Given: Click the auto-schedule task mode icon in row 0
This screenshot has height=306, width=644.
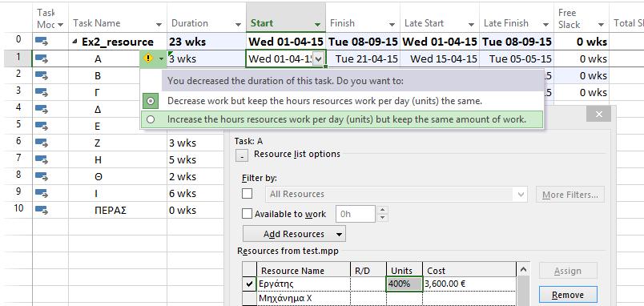Looking at the screenshot, I should coord(42,42).
